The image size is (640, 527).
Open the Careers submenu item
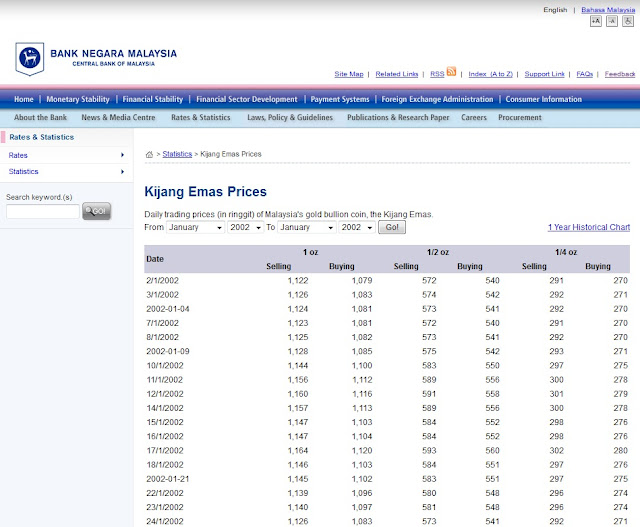[x=474, y=118]
